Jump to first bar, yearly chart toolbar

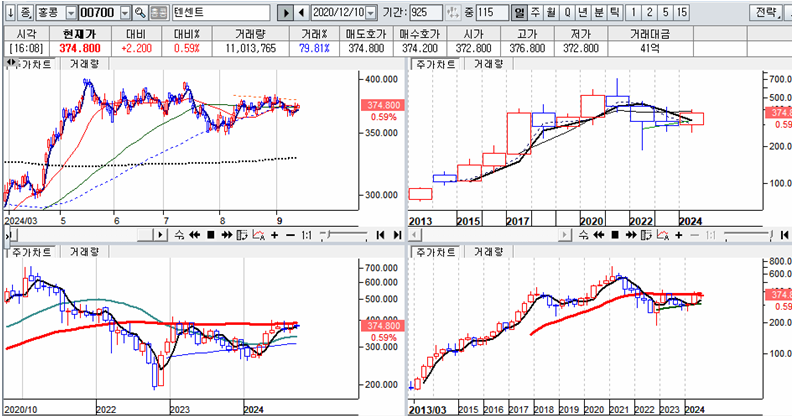point(784,235)
